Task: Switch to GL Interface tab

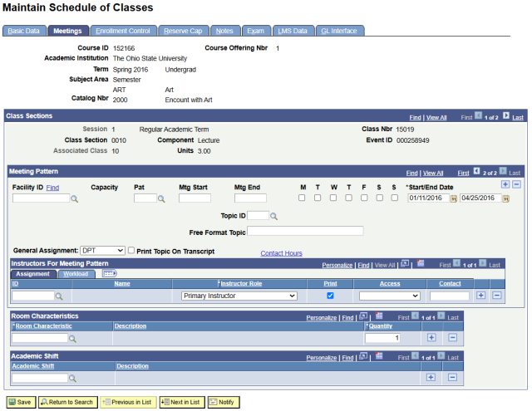Action: pos(339,31)
